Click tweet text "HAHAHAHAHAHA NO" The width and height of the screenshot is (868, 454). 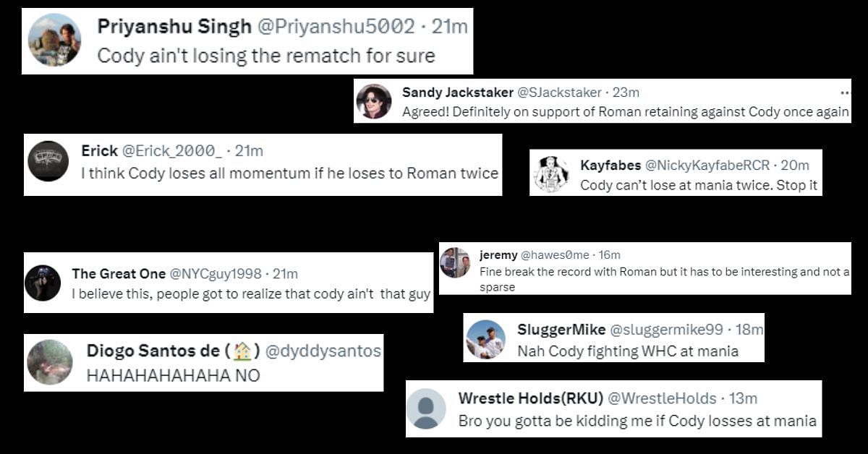173,376
